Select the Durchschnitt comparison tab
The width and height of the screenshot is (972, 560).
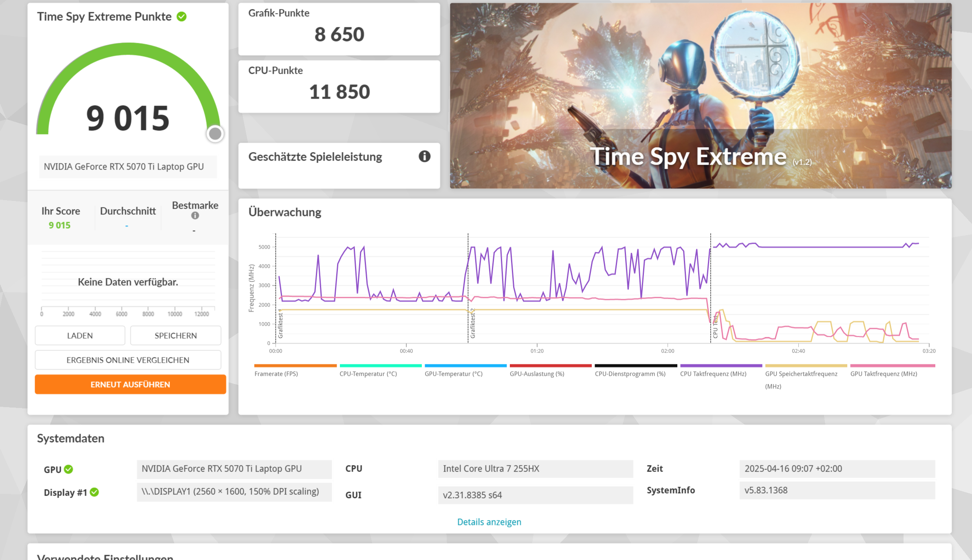point(128,211)
